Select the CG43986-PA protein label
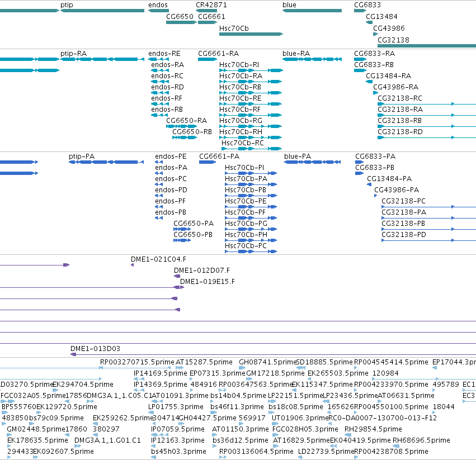The height and width of the screenshot is (460, 476). click(x=397, y=190)
